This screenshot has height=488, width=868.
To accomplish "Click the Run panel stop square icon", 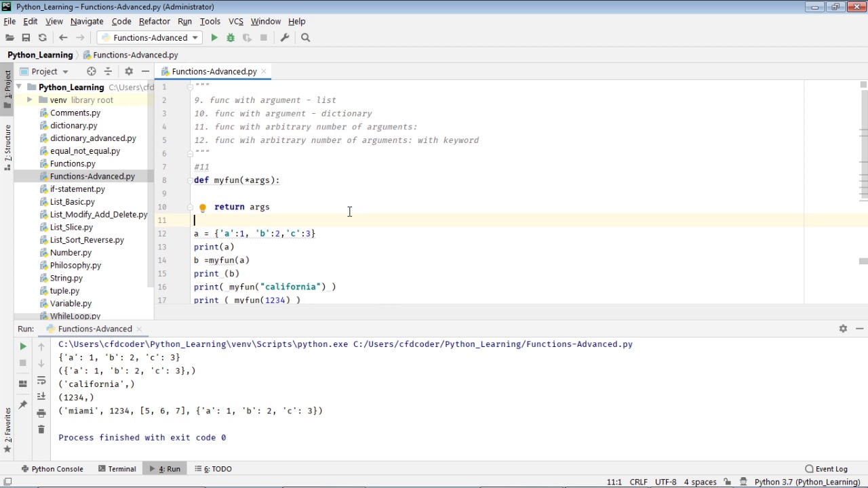I will 23,363.
